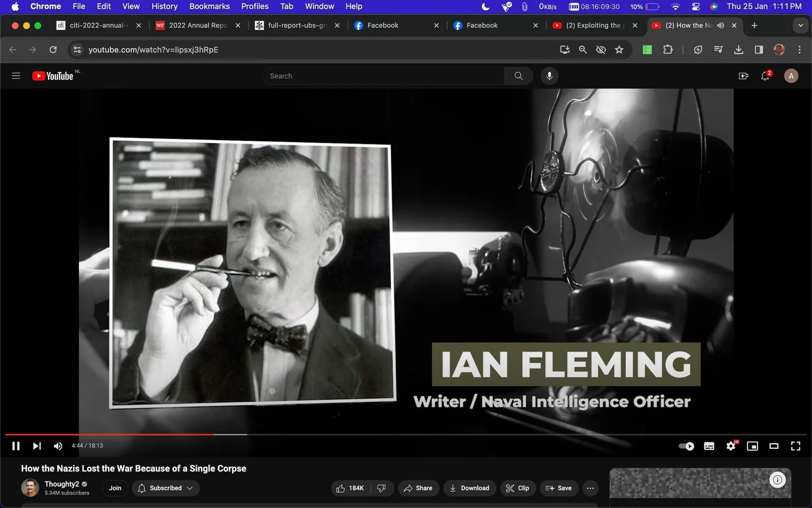Open the Chrome zoom magnifier icon
This screenshot has width=812, height=508.
point(583,49)
